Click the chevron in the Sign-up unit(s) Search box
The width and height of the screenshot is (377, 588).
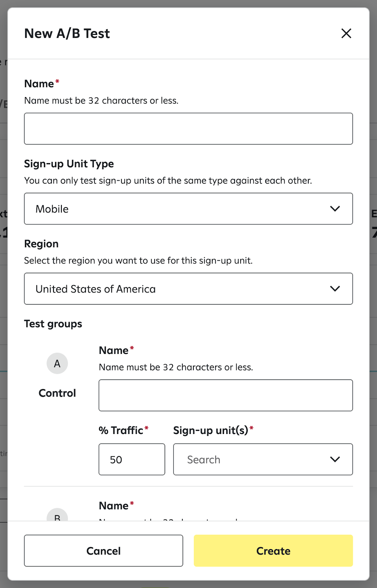335,459
